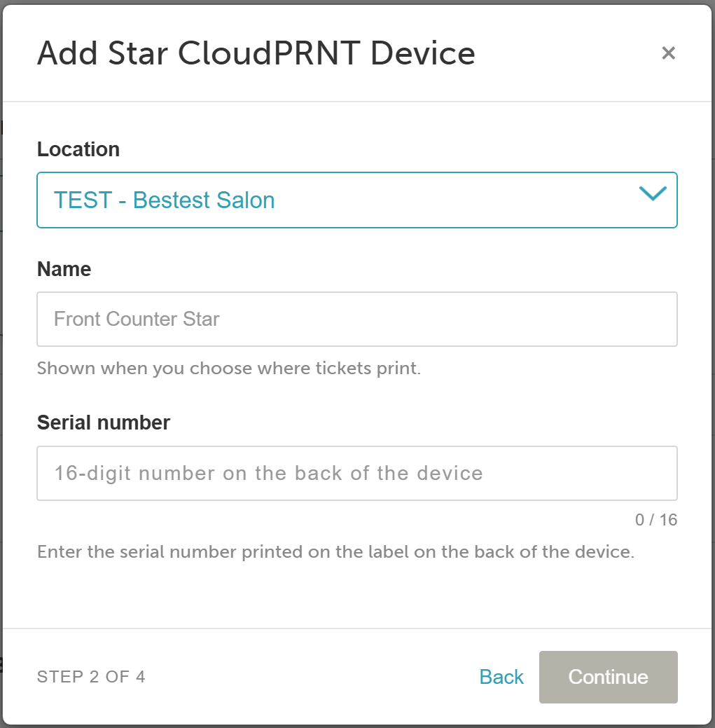715x728 pixels.
Task: Select the TEST - Bestest Salon text
Action: pyautogui.click(x=165, y=200)
